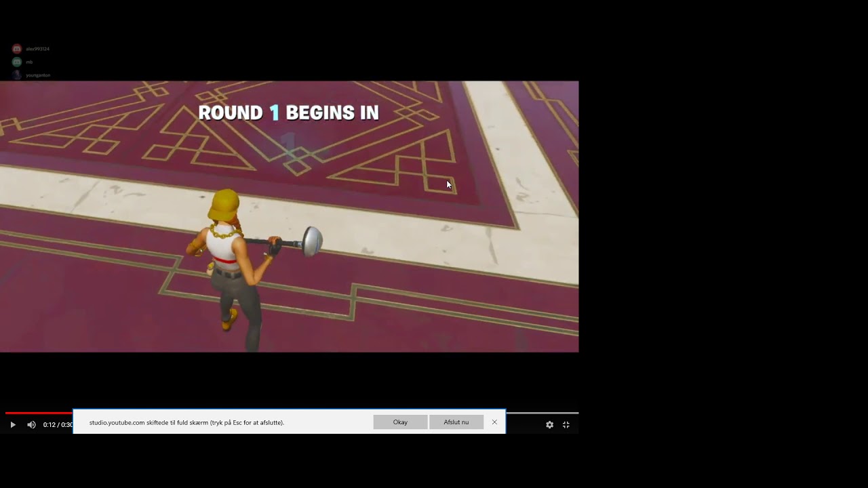The image size is (868, 488).
Task: Exit full screen mode
Action: tap(566, 425)
